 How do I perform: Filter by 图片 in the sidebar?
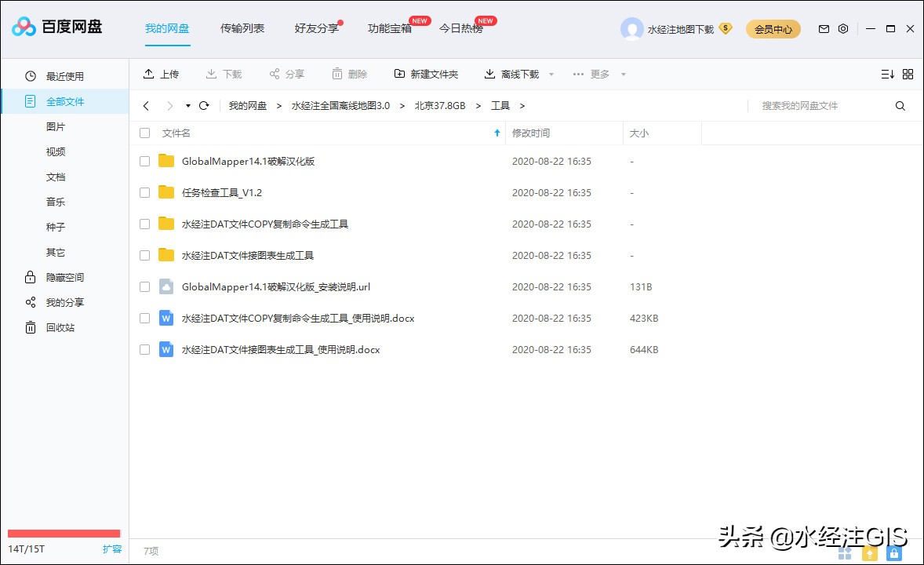(x=56, y=127)
